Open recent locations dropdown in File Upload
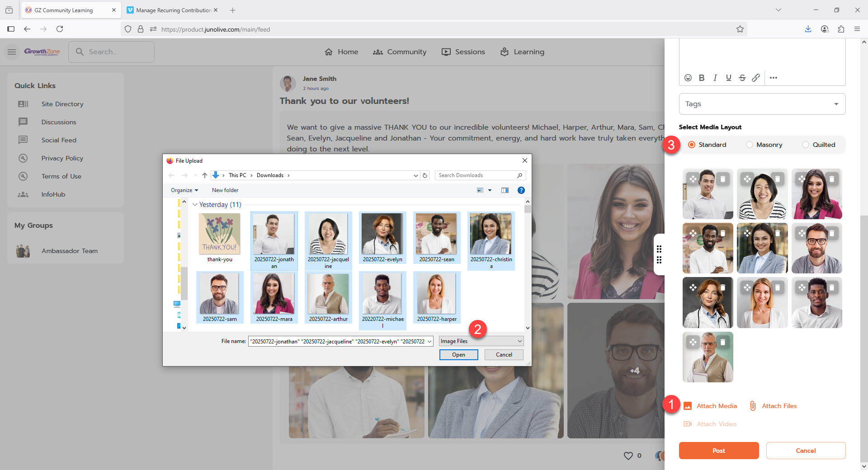Image resolution: width=868 pixels, height=470 pixels. tap(195, 175)
